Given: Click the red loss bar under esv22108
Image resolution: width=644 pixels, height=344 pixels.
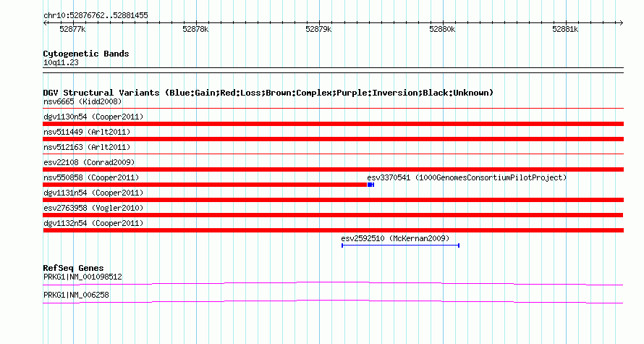Looking at the screenshot, I should (x=333, y=169).
